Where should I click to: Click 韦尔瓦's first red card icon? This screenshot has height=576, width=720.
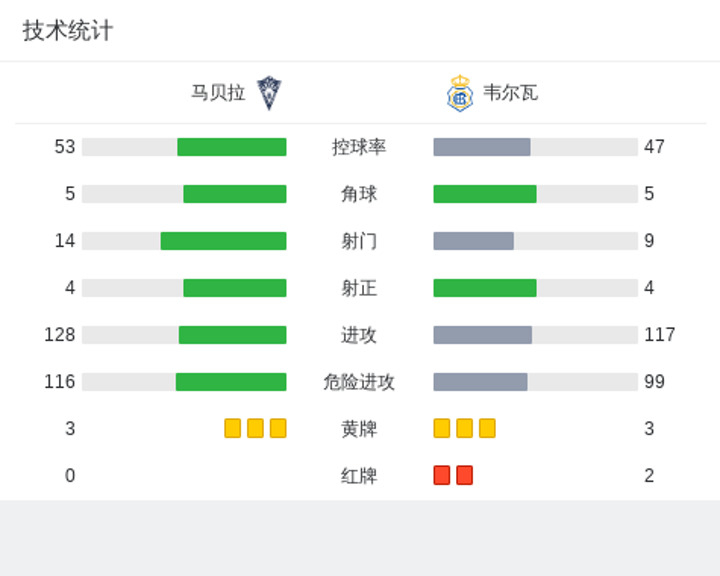pos(442,475)
